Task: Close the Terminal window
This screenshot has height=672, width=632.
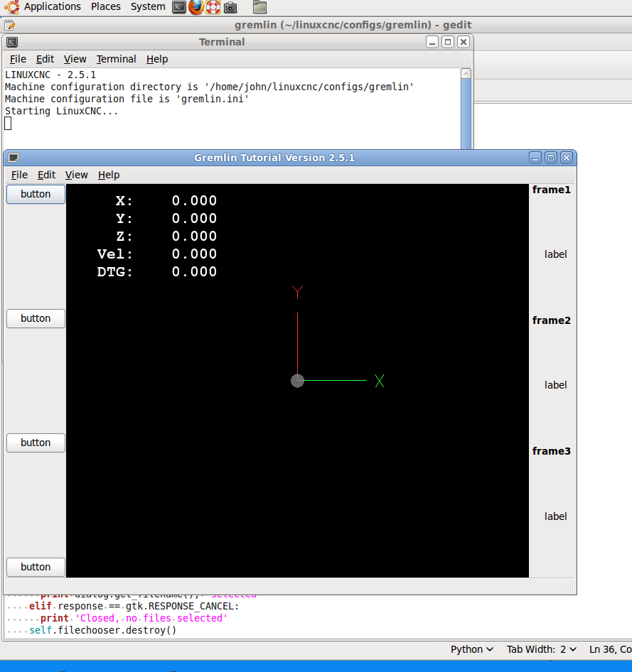Action: pos(463,42)
